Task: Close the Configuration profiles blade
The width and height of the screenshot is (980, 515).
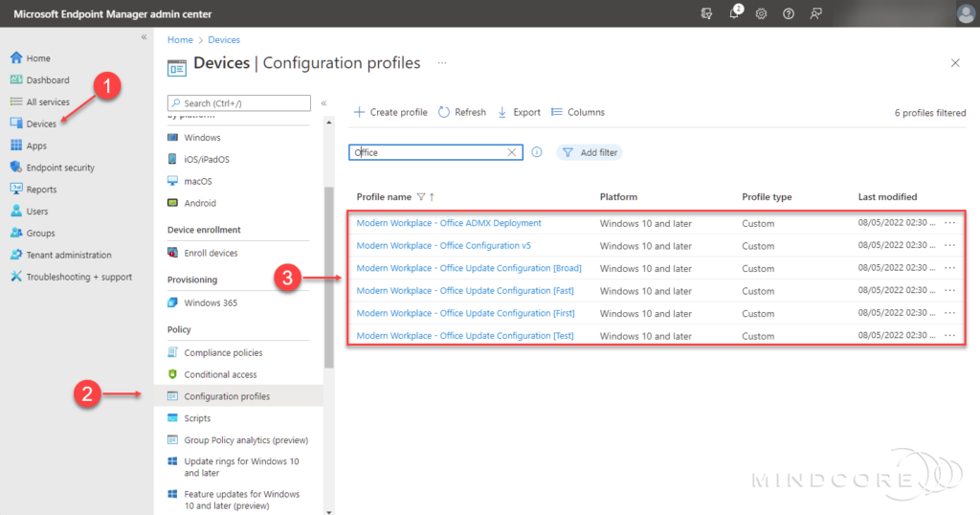Action: (x=955, y=62)
